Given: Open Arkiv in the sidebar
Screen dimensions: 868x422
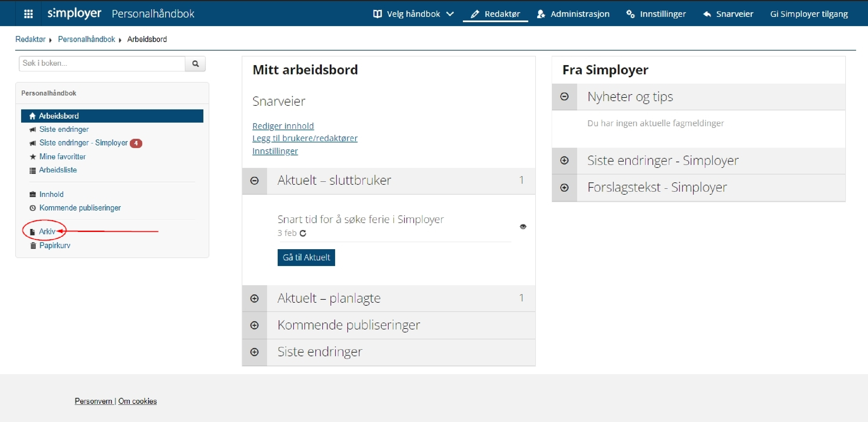Looking at the screenshot, I should click(x=47, y=231).
